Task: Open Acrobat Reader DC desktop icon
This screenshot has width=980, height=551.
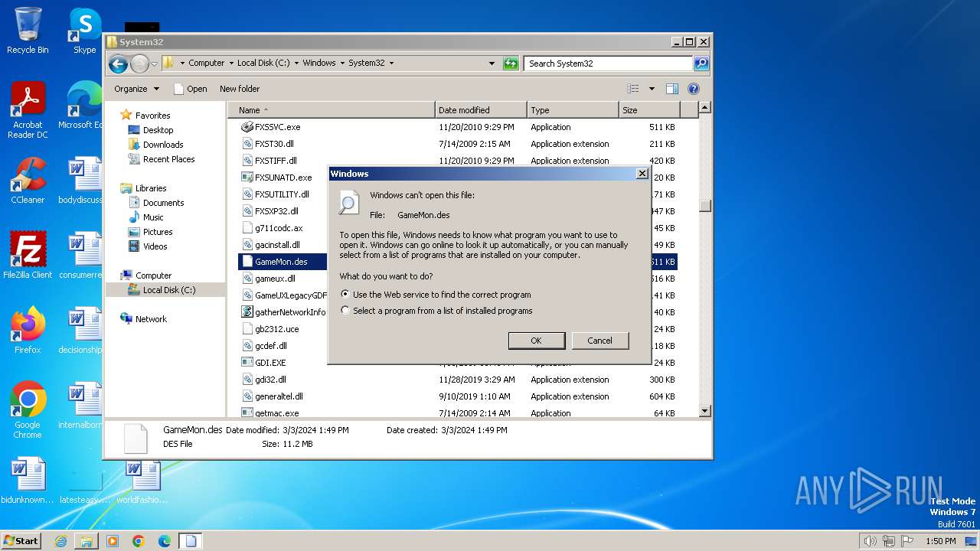Action: [28, 110]
